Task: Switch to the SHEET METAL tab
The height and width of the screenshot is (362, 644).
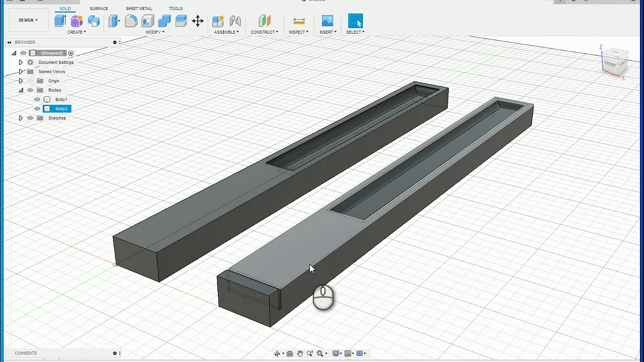Action: pos(139,9)
